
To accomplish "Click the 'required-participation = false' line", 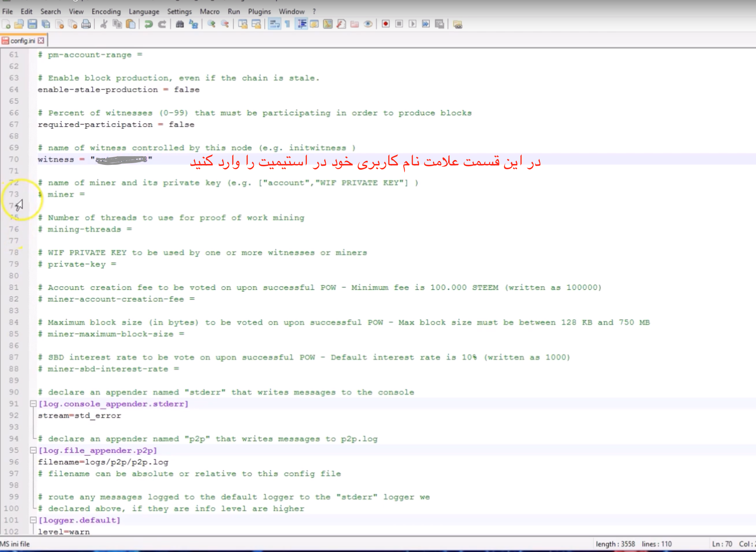I will click(x=116, y=124).
